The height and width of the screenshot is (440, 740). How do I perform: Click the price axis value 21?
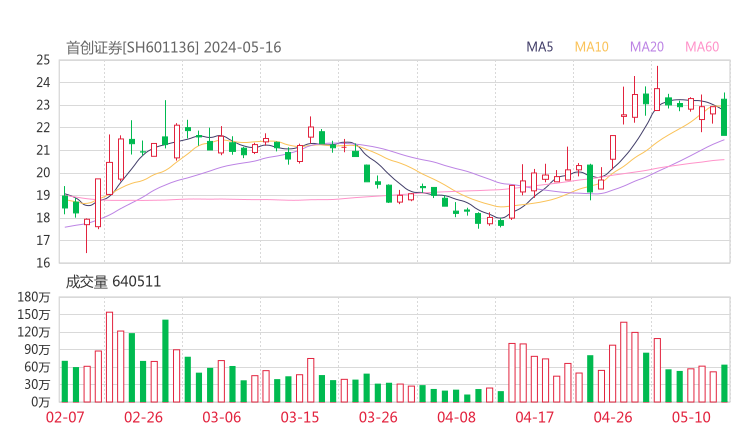[x=43, y=150]
